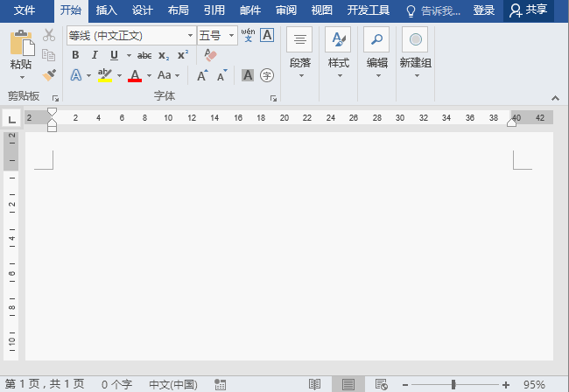Click the 登录 sign-in button
Screen dimensions: 569x392
click(x=484, y=10)
